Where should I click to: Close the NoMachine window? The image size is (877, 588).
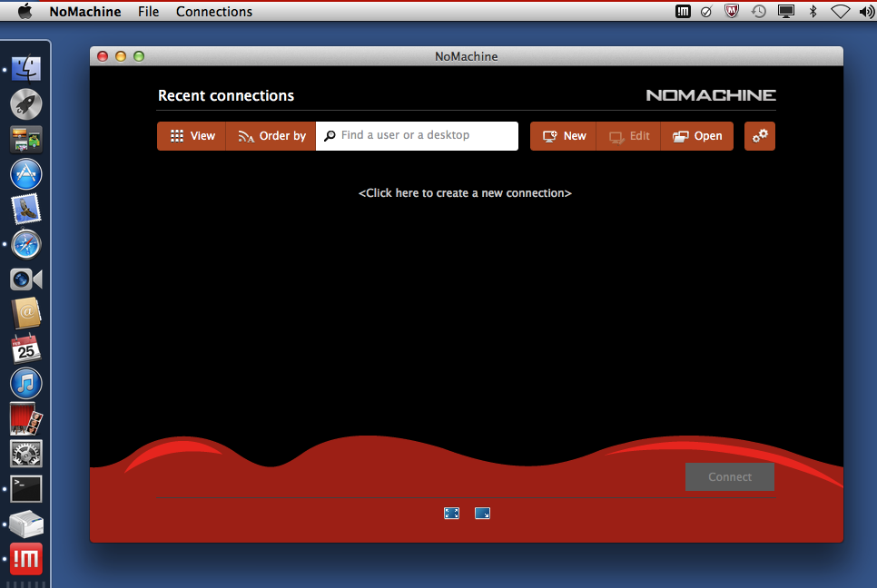(103, 56)
